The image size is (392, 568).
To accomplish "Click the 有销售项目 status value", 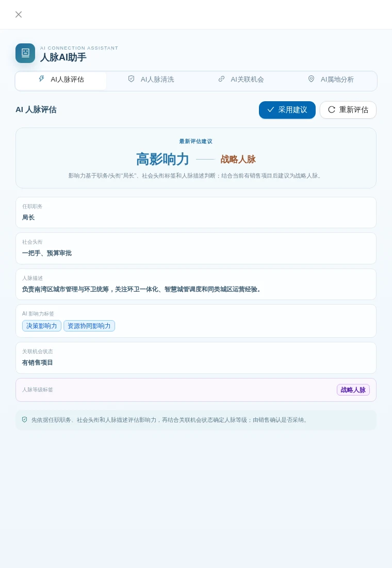I will click(37, 362).
